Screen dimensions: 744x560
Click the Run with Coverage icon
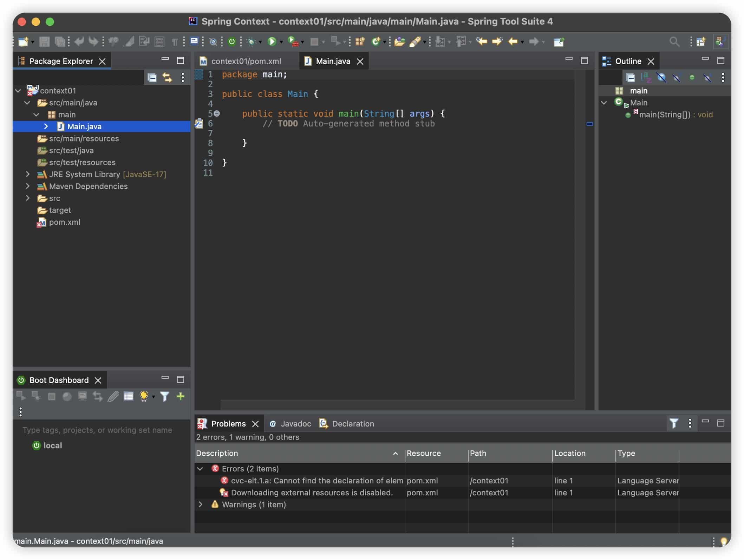pos(293,42)
